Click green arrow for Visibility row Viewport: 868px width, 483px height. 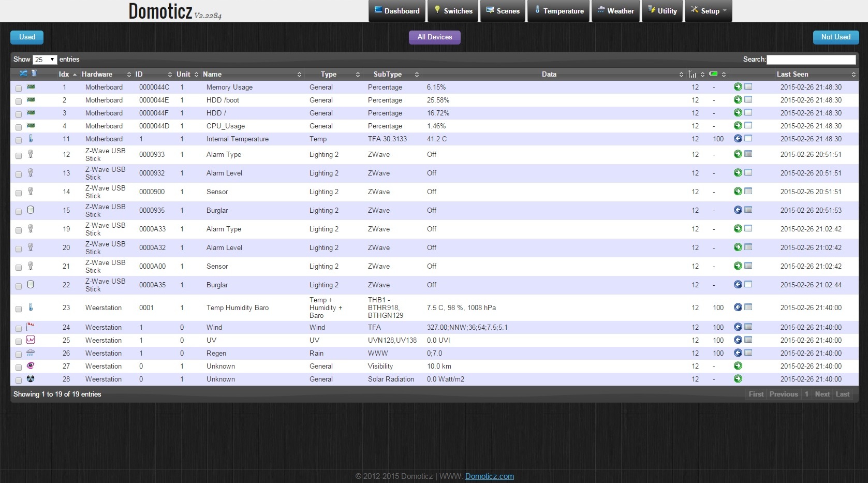738,366
